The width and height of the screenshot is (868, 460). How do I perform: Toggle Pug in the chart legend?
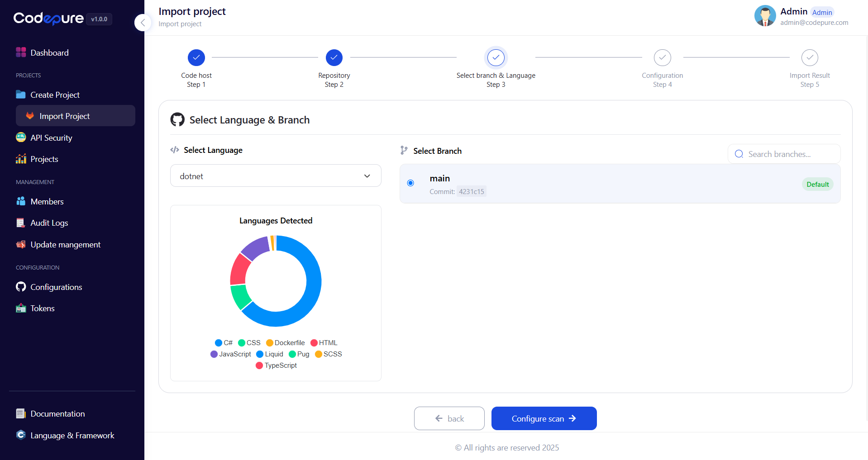(299, 354)
